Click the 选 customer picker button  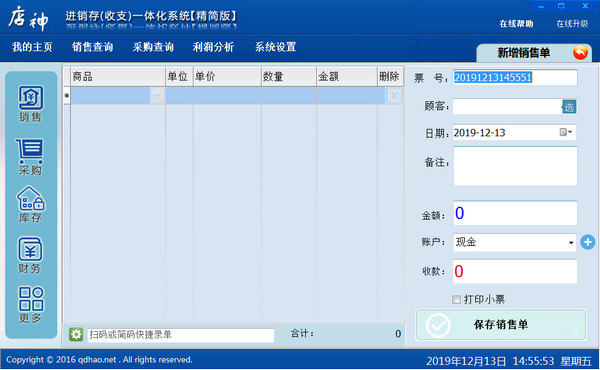click(x=569, y=107)
